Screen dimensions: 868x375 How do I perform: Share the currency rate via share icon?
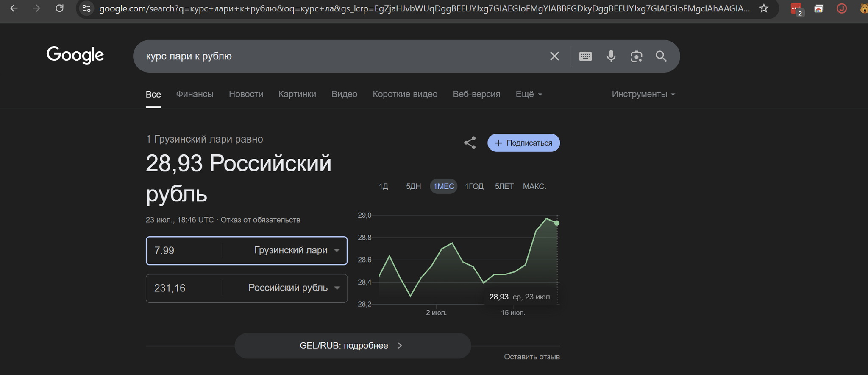pyautogui.click(x=470, y=143)
